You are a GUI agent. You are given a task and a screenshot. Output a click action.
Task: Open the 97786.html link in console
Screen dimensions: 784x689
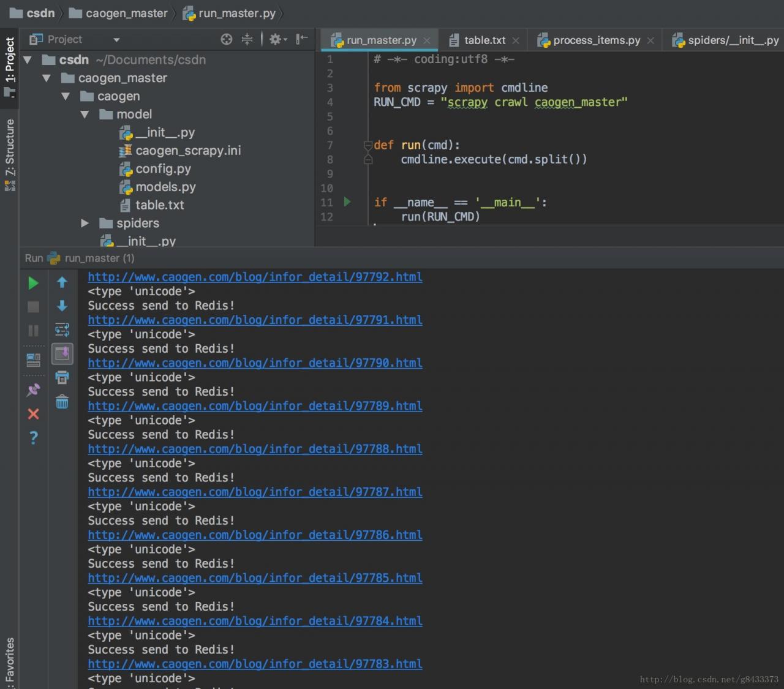point(255,535)
